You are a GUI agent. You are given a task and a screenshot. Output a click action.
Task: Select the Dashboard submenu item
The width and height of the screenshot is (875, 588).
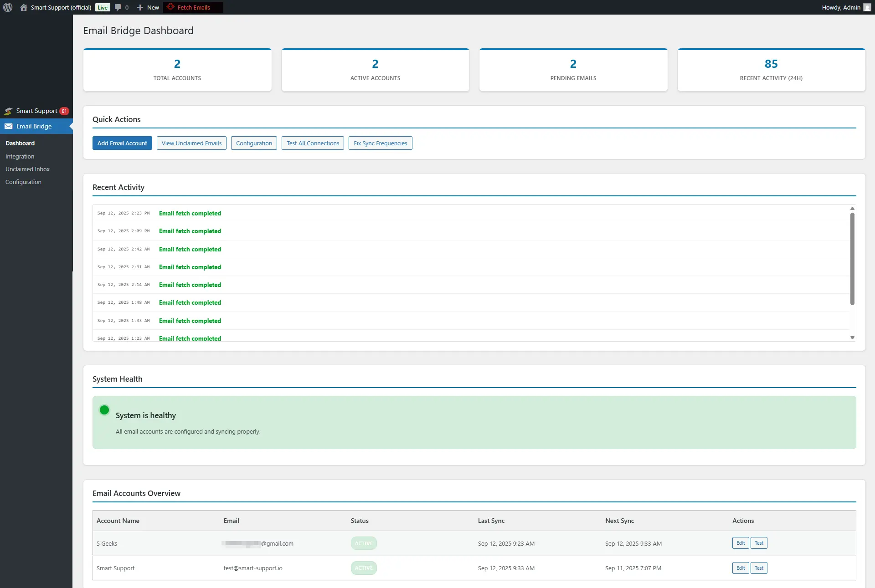pyautogui.click(x=20, y=143)
